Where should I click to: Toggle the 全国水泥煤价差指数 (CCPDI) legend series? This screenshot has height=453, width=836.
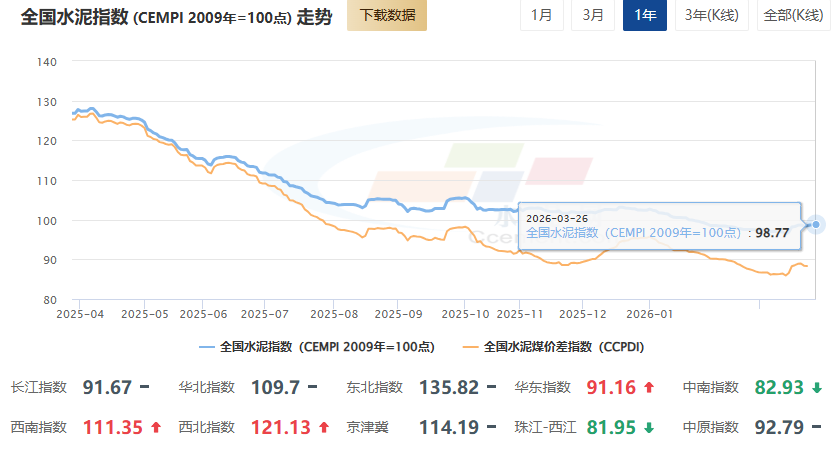[553, 347]
